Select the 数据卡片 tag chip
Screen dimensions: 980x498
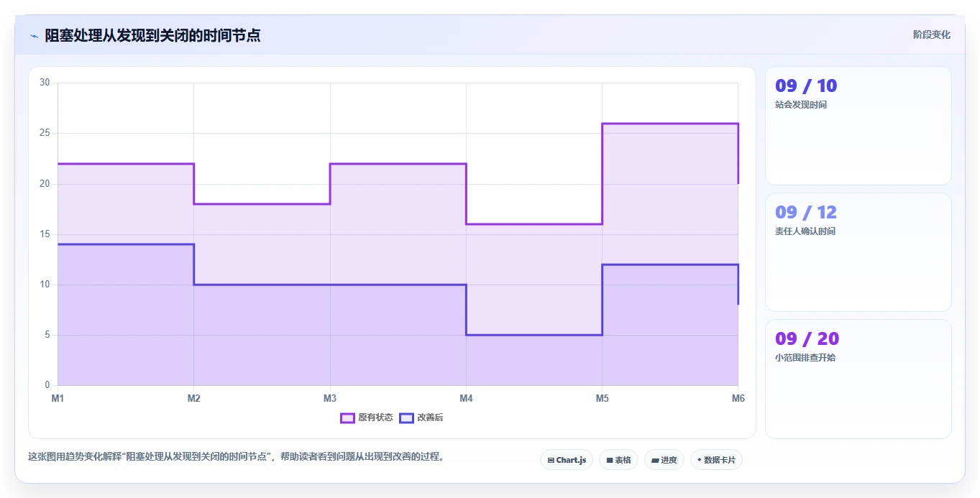tap(716, 460)
